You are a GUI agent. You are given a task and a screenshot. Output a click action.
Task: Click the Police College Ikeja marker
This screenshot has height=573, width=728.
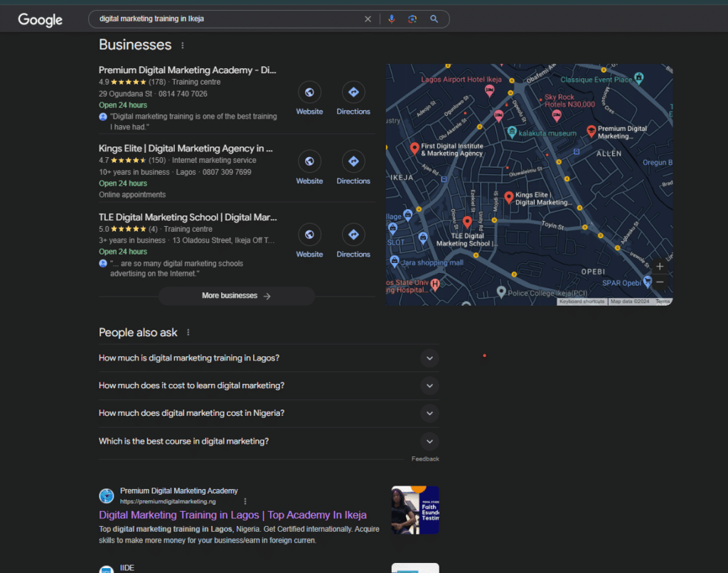point(501,291)
